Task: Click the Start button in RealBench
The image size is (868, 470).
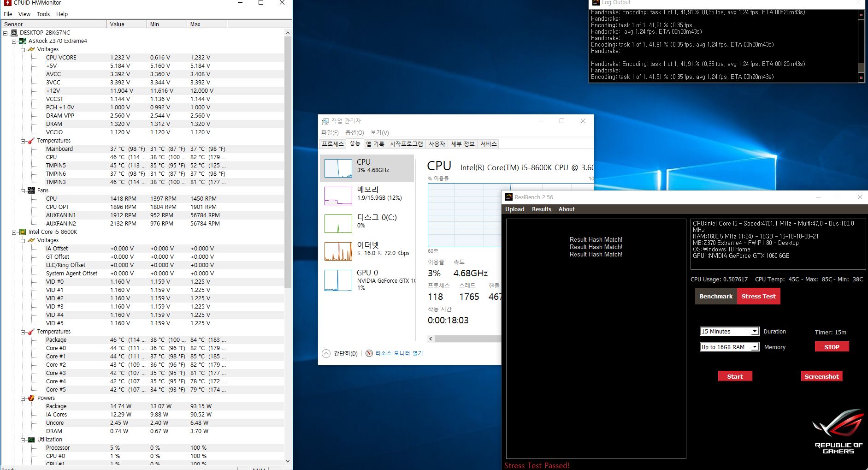Action: pos(735,376)
